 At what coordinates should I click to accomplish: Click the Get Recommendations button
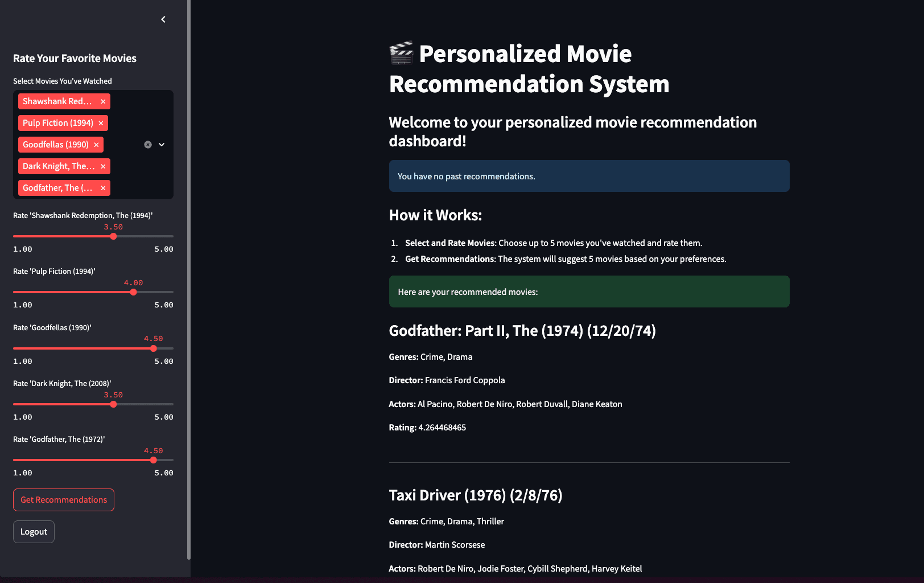[x=64, y=500]
